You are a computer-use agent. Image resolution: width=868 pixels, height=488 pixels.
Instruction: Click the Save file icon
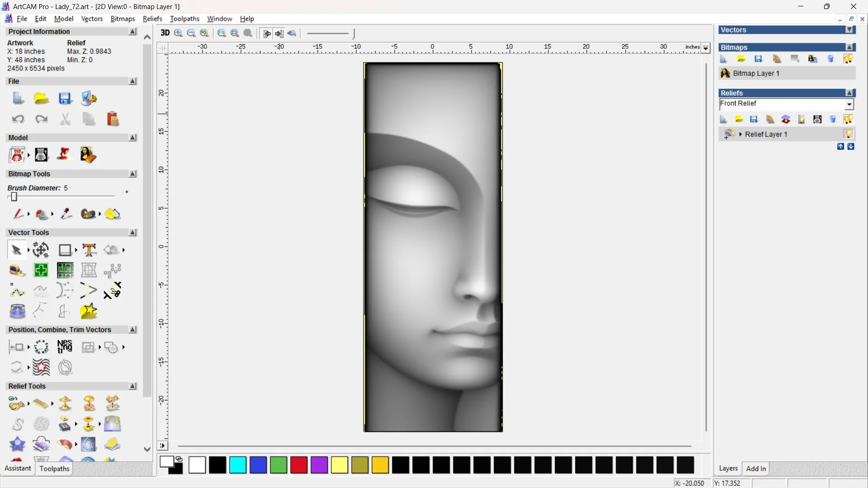click(65, 99)
